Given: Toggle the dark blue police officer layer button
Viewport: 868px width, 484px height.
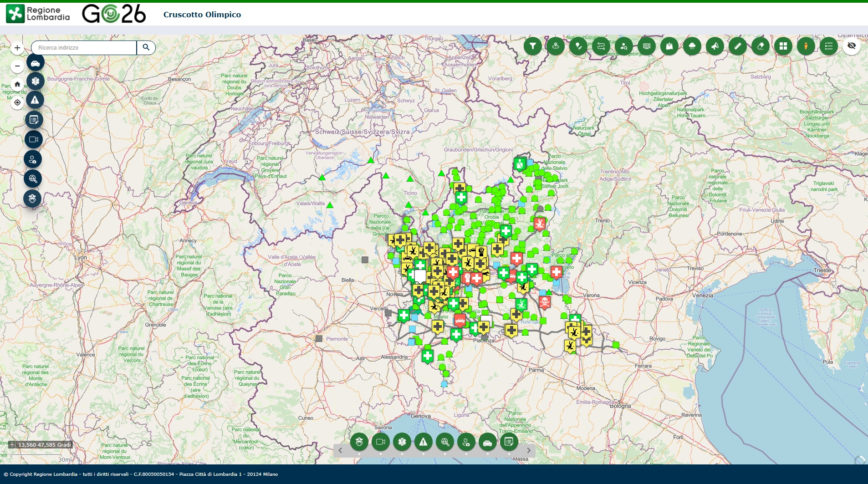Looking at the screenshot, I should (x=32, y=199).
